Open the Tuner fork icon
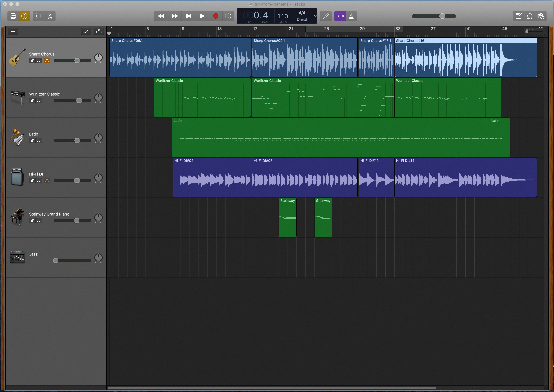The image size is (554, 392). click(326, 16)
